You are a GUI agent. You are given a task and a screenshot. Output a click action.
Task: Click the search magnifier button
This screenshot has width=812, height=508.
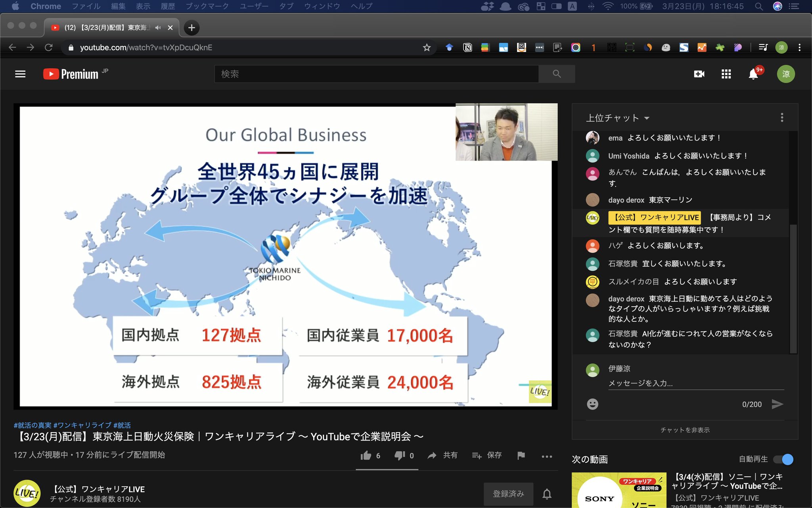[x=557, y=74]
